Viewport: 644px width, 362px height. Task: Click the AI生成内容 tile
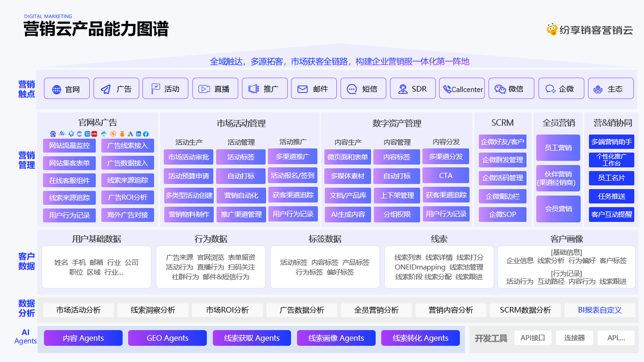(x=348, y=214)
